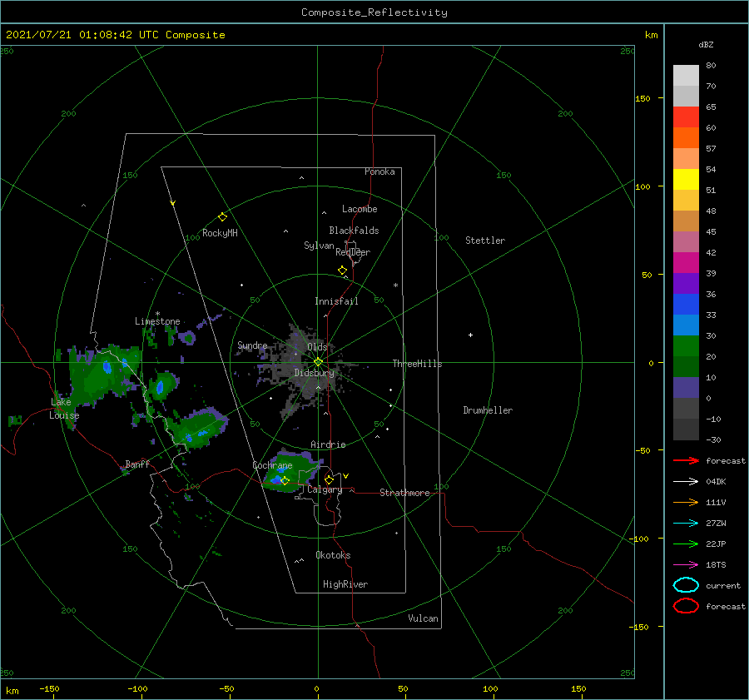
Task: Click the Innisfail town label
Action: click(336, 301)
